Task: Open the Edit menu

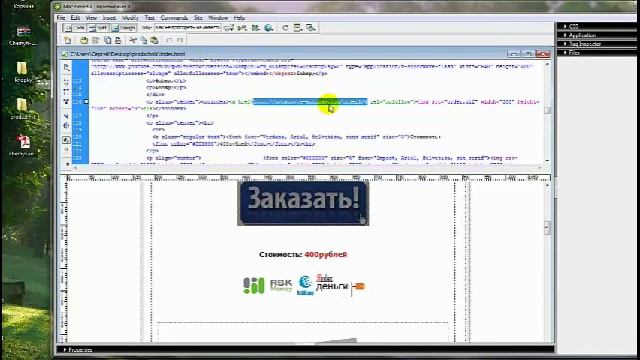Action: (x=75, y=18)
